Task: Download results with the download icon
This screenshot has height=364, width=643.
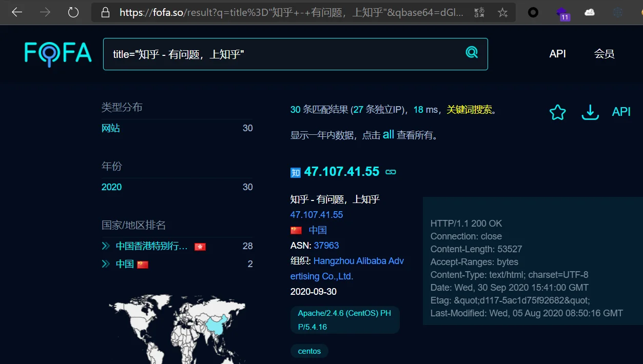Action: 590,112
